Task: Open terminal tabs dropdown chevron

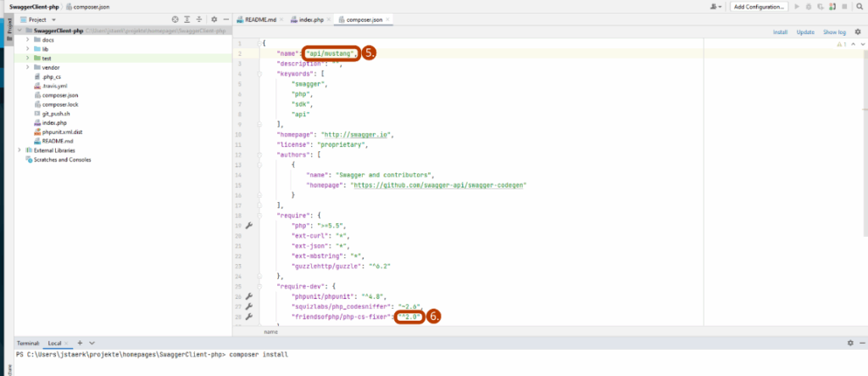Action: tap(92, 343)
